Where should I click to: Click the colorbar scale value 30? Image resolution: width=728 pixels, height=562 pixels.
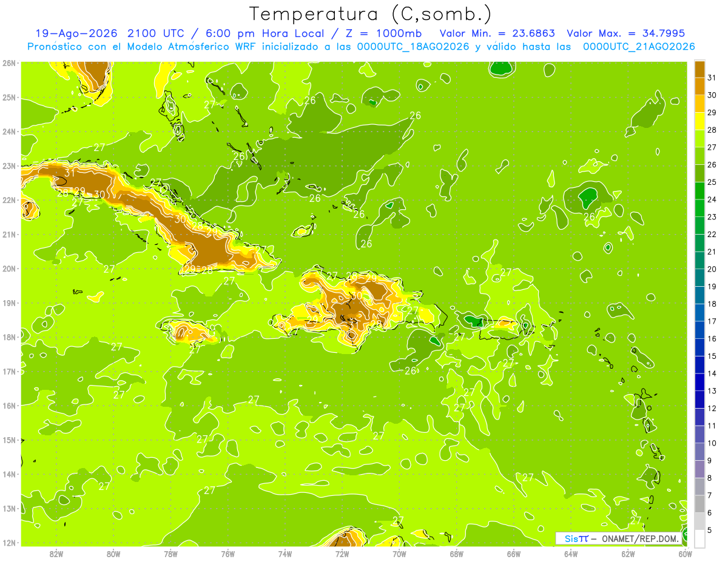pos(712,95)
